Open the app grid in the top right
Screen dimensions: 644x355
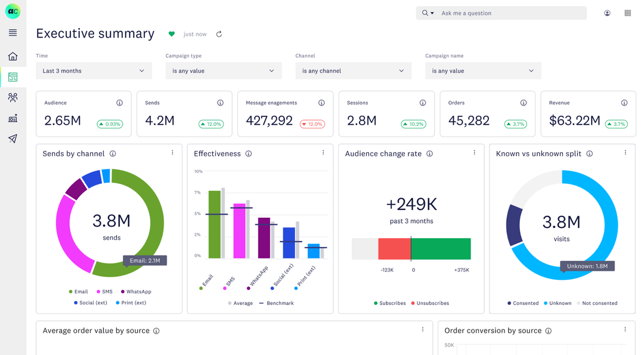coord(627,13)
